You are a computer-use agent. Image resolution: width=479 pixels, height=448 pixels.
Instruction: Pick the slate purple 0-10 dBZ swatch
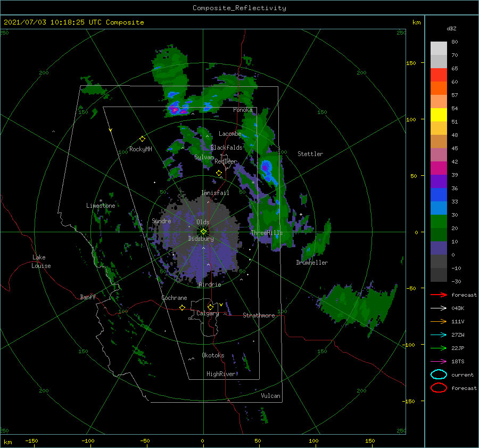[x=439, y=248]
